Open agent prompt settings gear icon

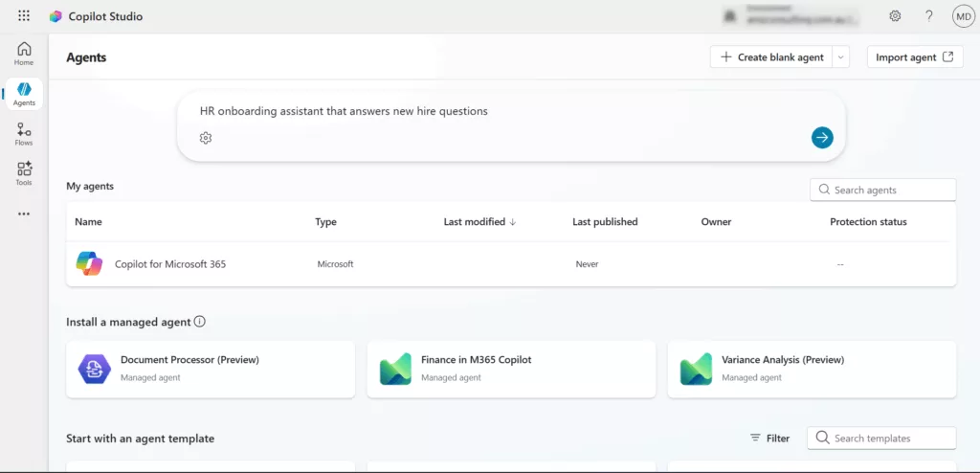pyautogui.click(x=206, y=138)
